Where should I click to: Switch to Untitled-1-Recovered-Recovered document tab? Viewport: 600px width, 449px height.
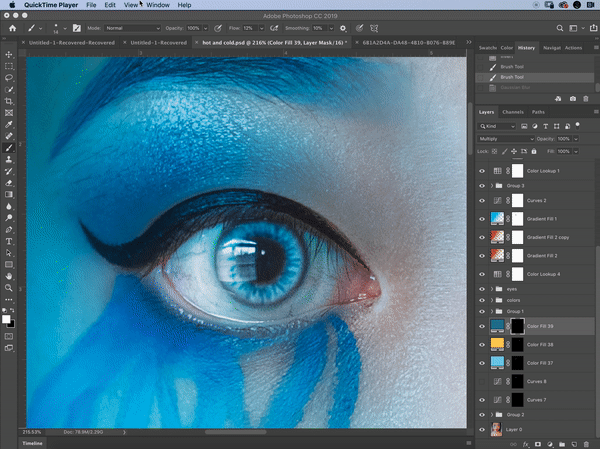point(72,42)
